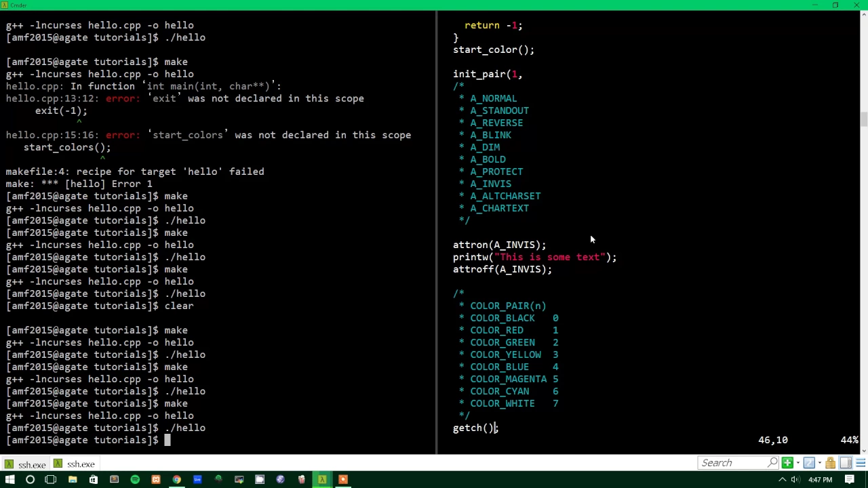Click the active console number 2 icon
This screenshot has height=488, width=868.
coord(809,463)
